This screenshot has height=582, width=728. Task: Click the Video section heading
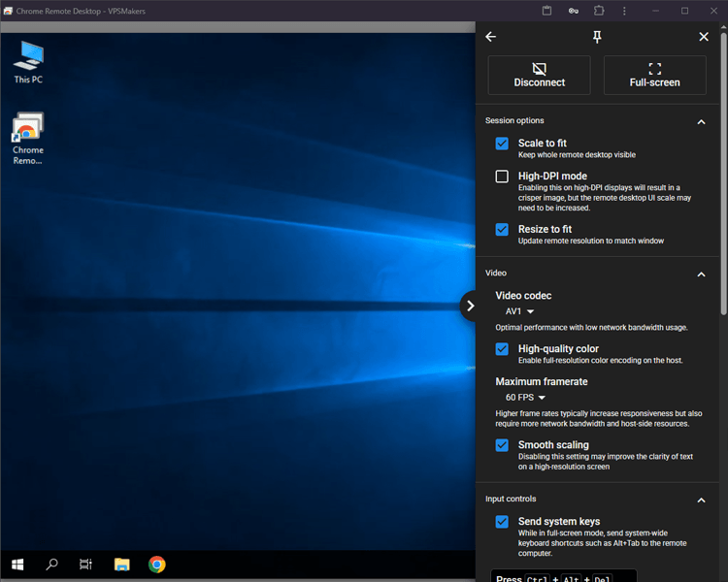point(496,273)
